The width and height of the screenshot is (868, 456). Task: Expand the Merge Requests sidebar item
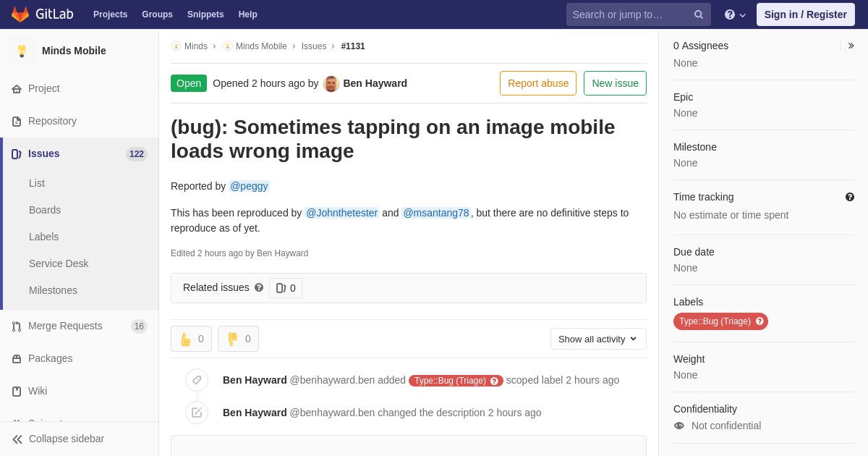(x=80, y=326)
